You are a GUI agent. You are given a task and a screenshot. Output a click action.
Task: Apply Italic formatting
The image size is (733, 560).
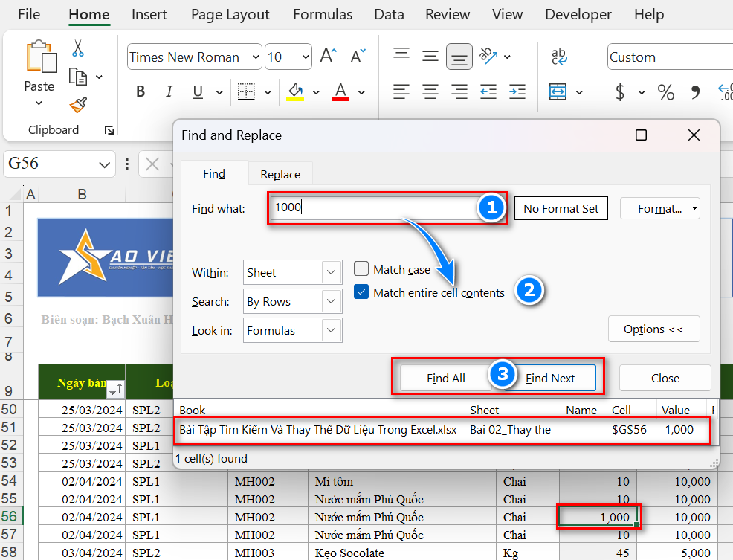[169, 92]
